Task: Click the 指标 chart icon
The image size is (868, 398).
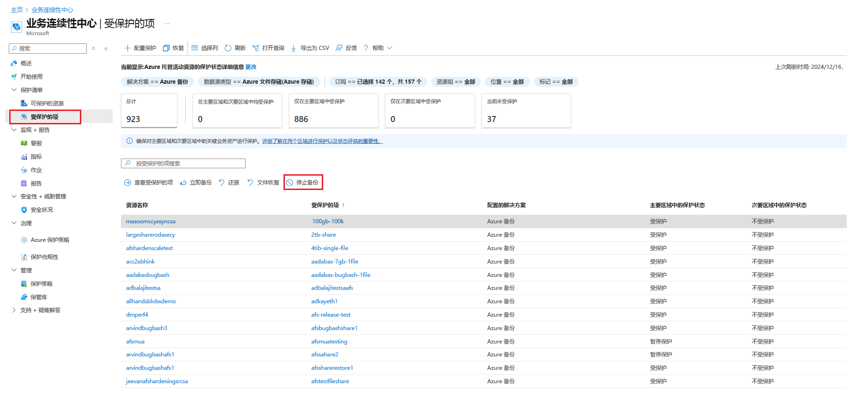Action: [24, 157]
